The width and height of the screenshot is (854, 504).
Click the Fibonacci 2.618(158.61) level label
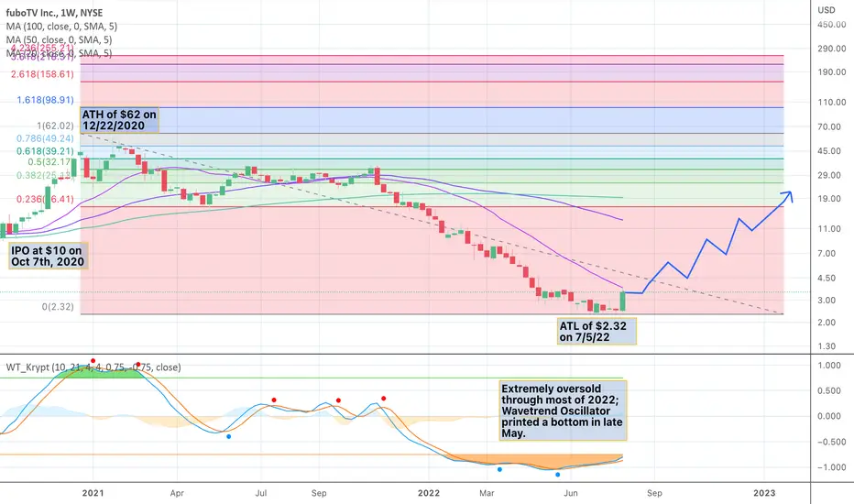(x=42, y=74)
